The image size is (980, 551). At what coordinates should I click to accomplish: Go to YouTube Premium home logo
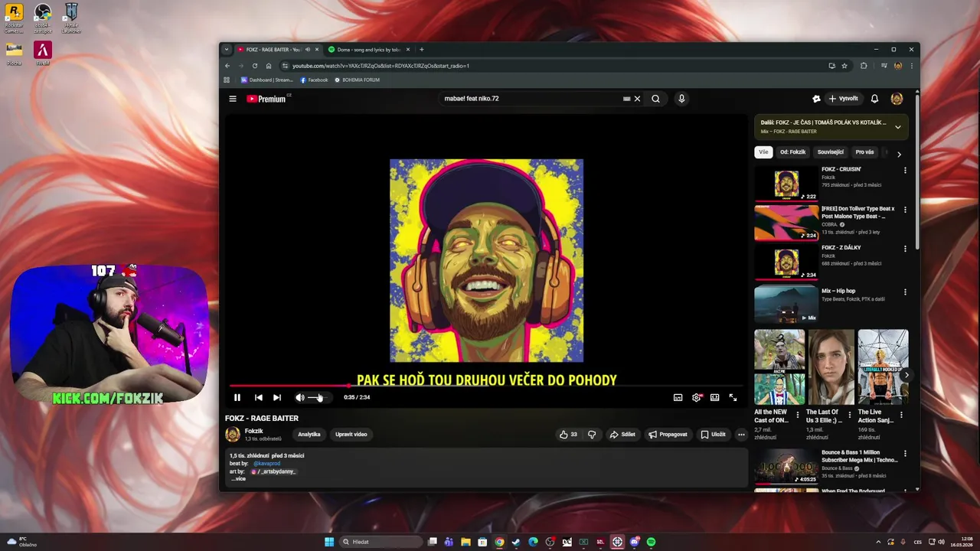click(x=268, y=99)
